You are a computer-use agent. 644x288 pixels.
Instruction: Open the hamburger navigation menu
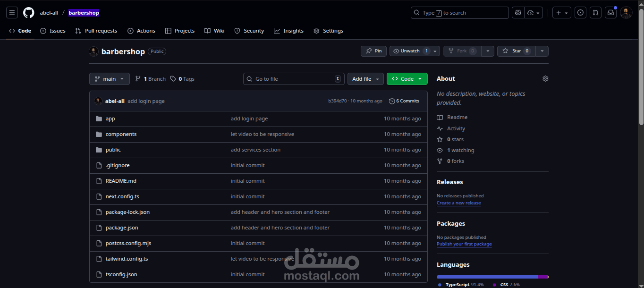(12, 13)
